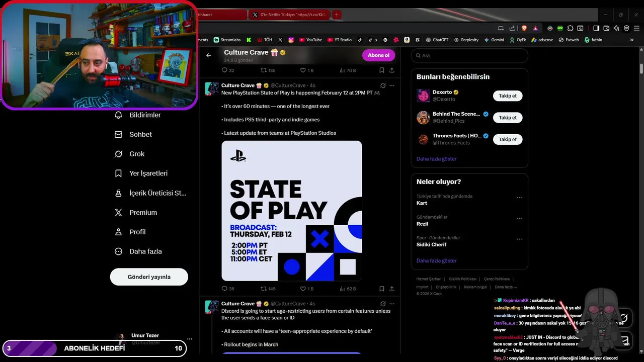
Task: Open Yer İşaretleri in the sidebar
Action: tap(141, 173)
